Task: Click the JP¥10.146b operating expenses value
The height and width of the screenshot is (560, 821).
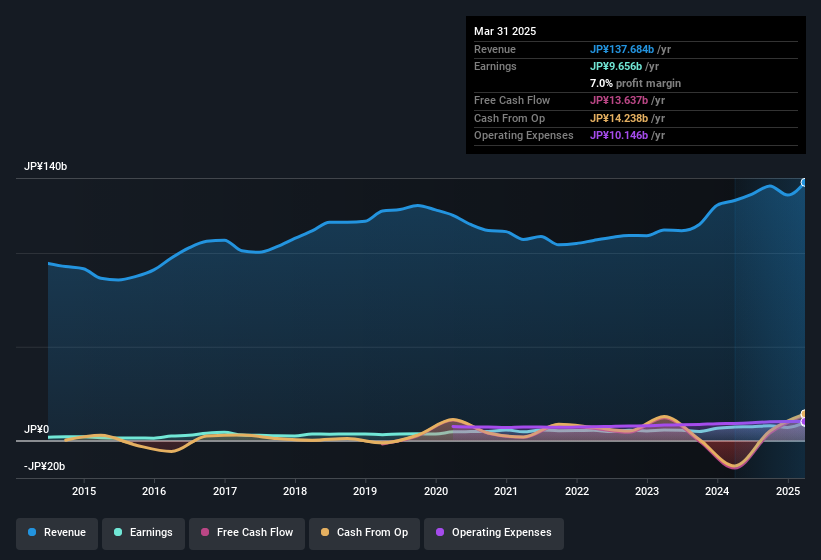Action: pyautogui.click(x=619, y=136)
